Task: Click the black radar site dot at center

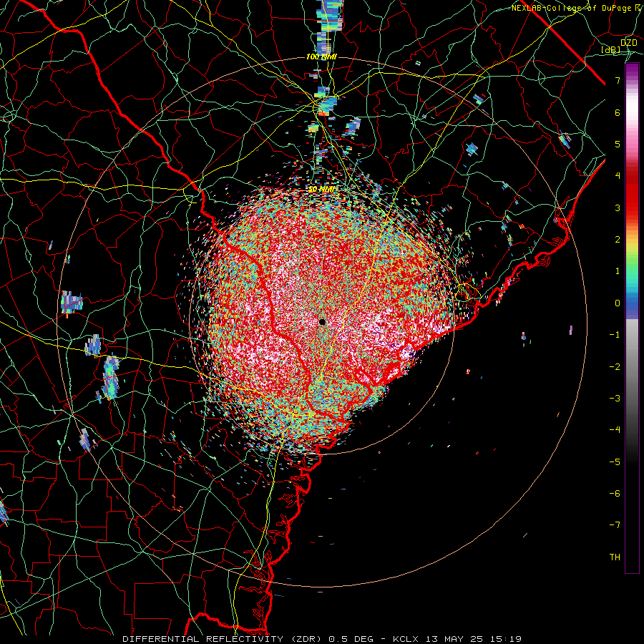Action: 322,322
